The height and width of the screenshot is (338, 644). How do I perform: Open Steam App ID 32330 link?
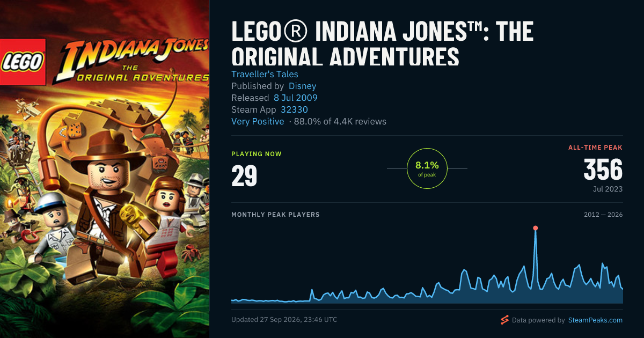[x=294, y=109]
